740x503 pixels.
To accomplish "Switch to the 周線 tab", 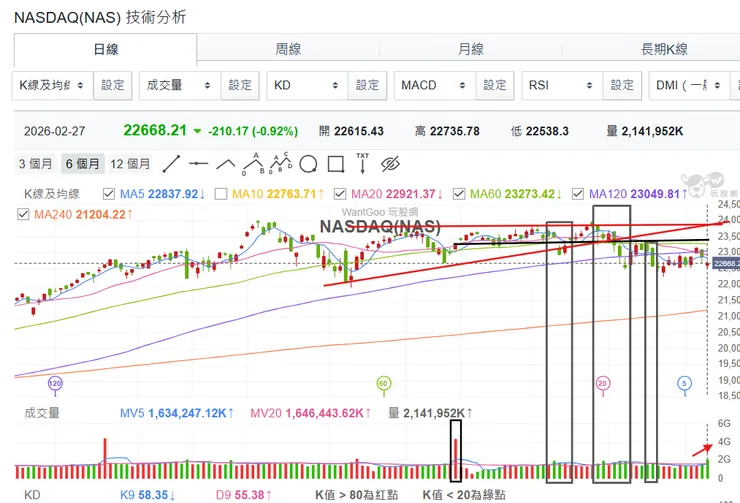I will click(x=288, y=49).
